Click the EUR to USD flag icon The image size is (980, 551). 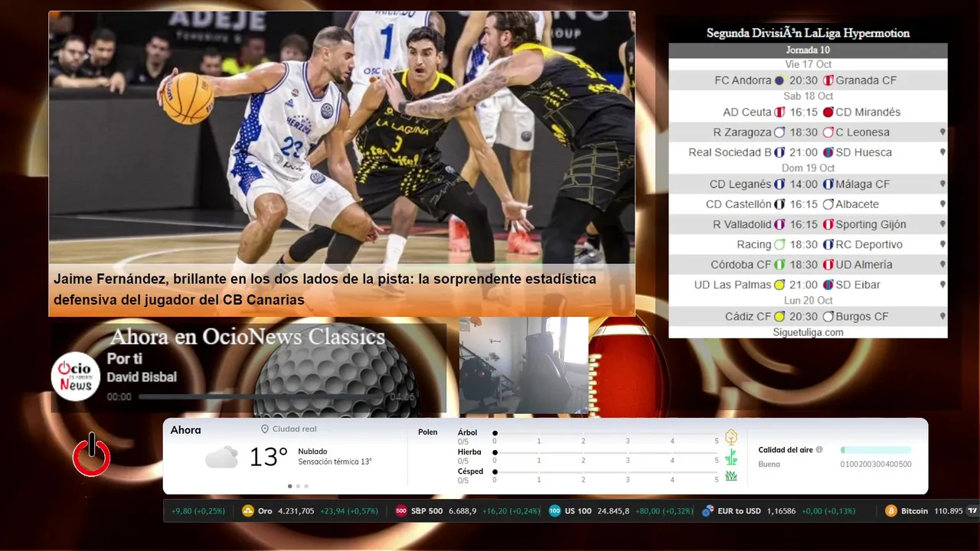pos(708,511)
